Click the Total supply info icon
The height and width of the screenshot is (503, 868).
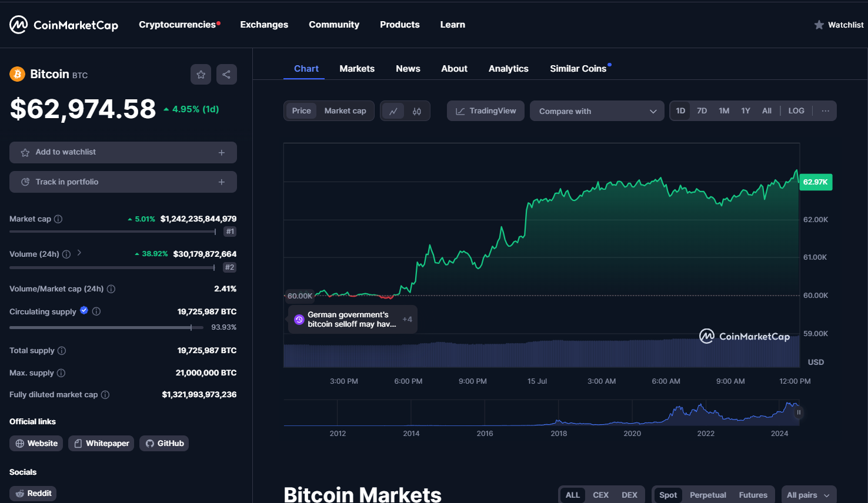point(62,351)
